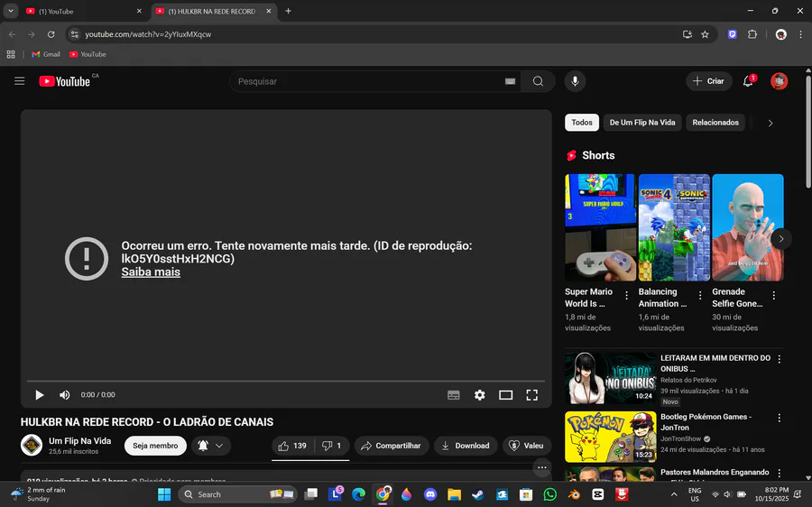Open options for Super Mario World short

[627, 295]
